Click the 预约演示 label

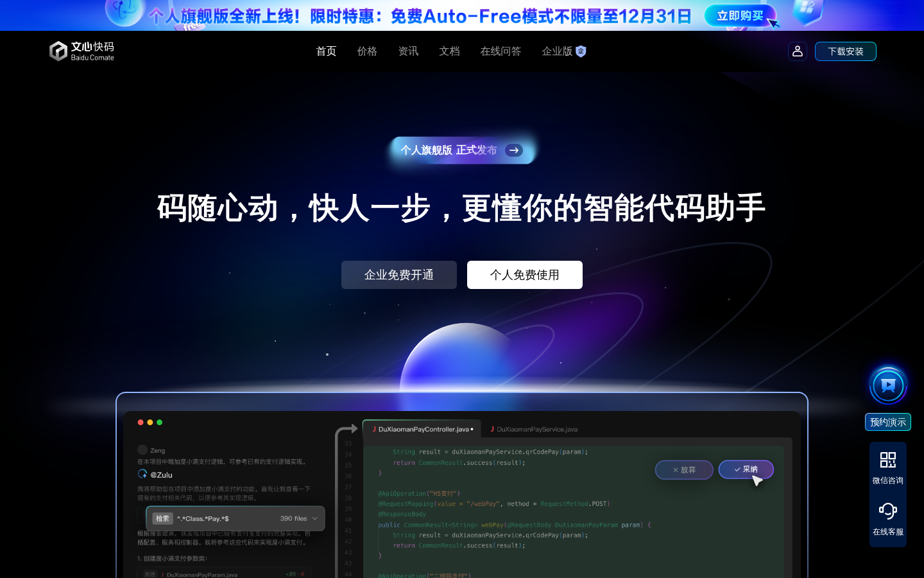(888, 422)
